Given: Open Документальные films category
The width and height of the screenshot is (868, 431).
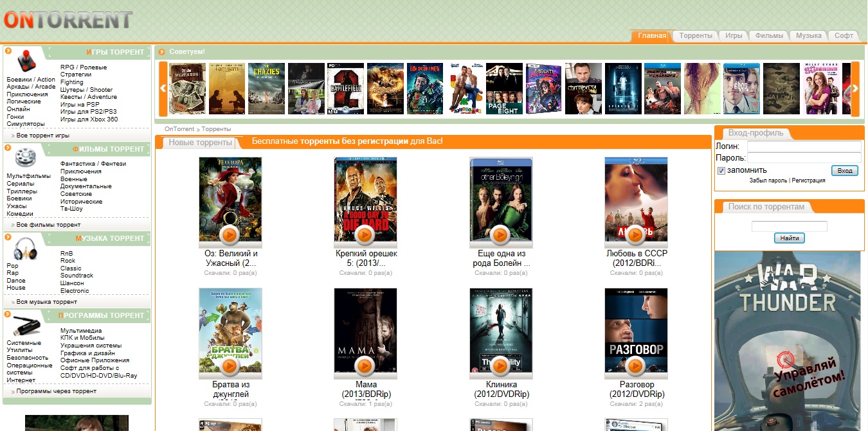Looking at the screenshot, I should click(86, 186).
